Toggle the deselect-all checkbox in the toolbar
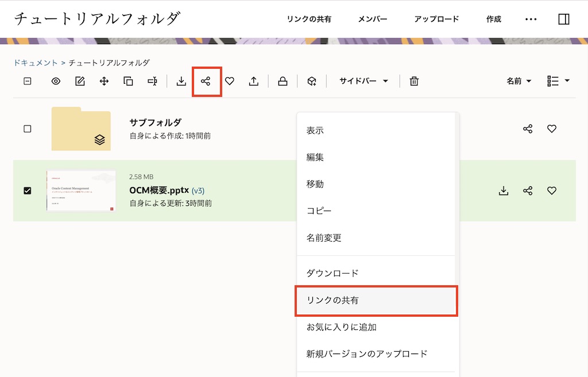The image size is (588, 377). pos(26,81)
